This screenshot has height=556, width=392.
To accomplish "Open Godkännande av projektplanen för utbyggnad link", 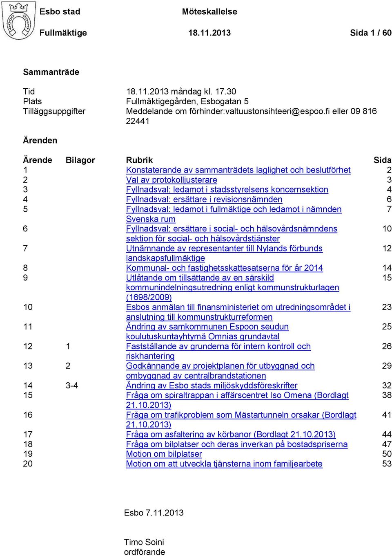I will (220, 366).
